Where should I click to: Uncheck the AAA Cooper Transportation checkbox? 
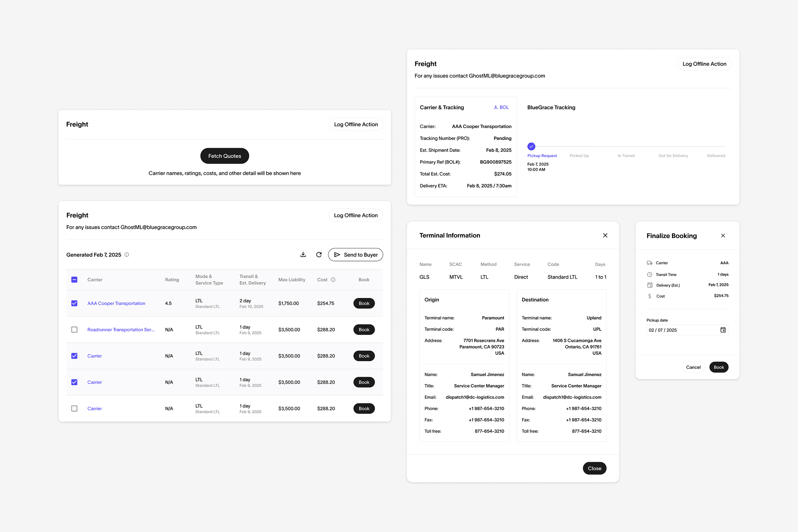point(74,303)
